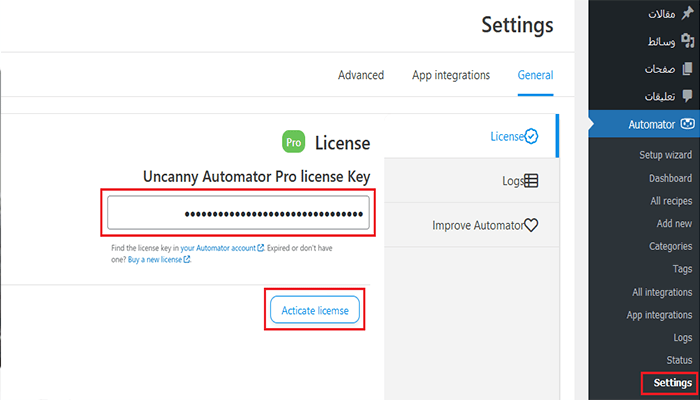Select Improve Automator in the side list
This screenshot has width=700, height=400.
point(471,225)
